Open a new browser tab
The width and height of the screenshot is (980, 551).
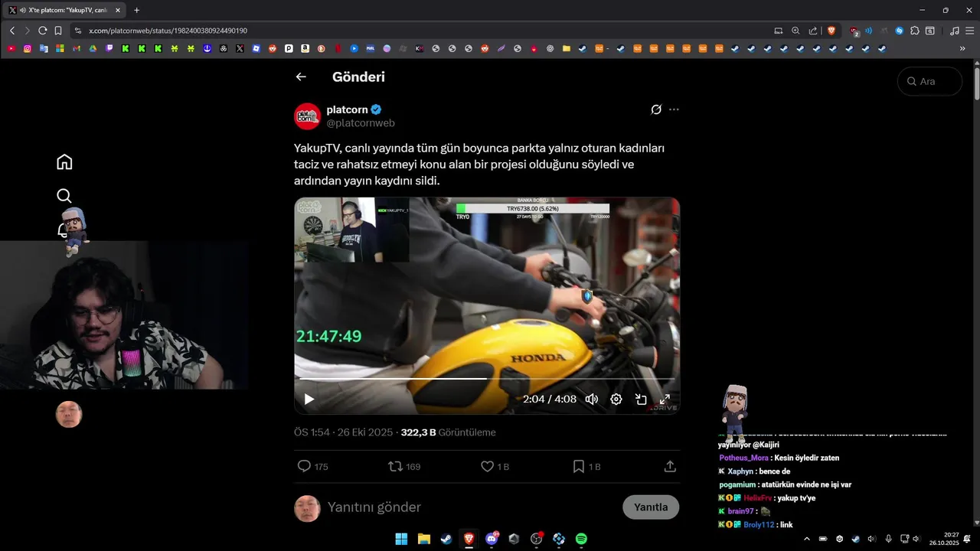(136, 10)
